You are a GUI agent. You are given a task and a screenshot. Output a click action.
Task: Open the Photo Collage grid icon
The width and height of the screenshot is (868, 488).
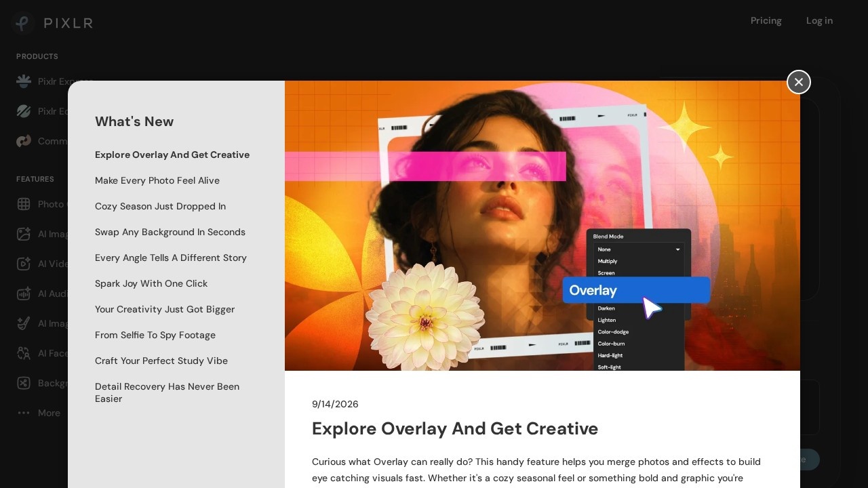pyautogui.click(x=24, y=204)
